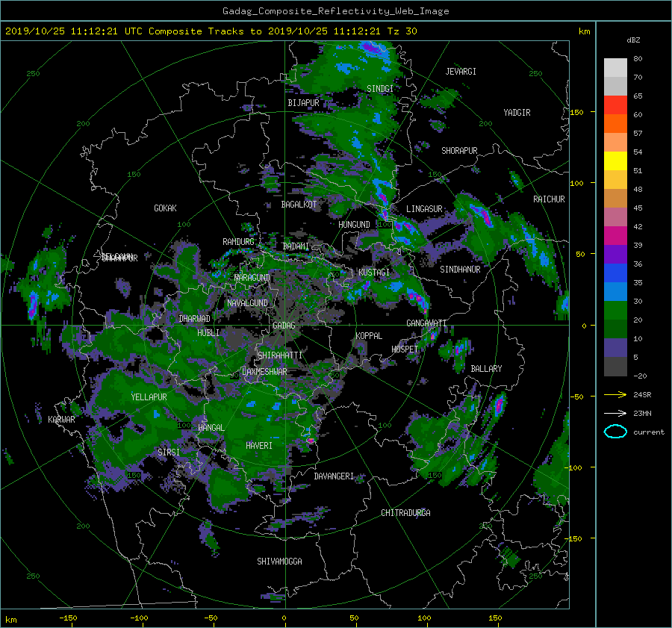This screenshot has width=672, height=628.
Task: Click the SHORAPUR city label
Action: pyautogui.click(x=459, y=151)
